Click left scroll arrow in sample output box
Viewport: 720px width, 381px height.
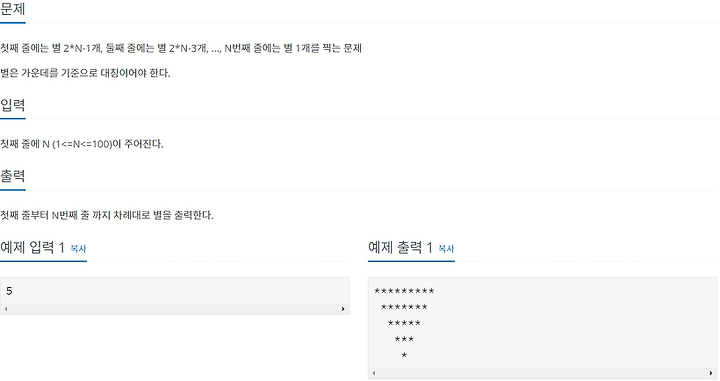pos(374,373)
